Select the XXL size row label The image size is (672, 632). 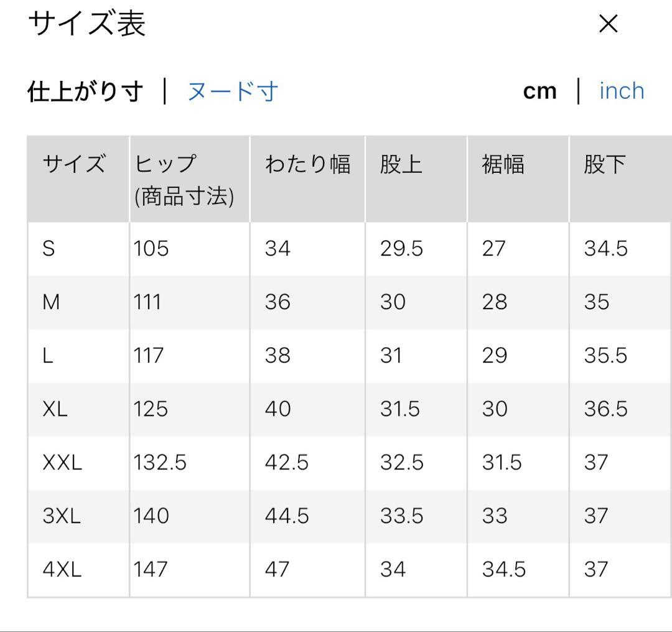[x=62, y=462]
